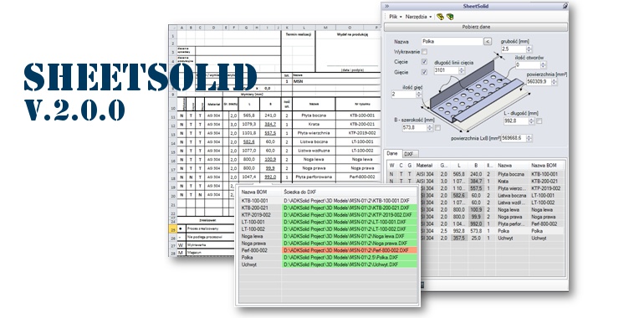Viewport: 644px width, 318px height.
Task: Click the Nazwa input field containing Polka
Action: point(452,41)
